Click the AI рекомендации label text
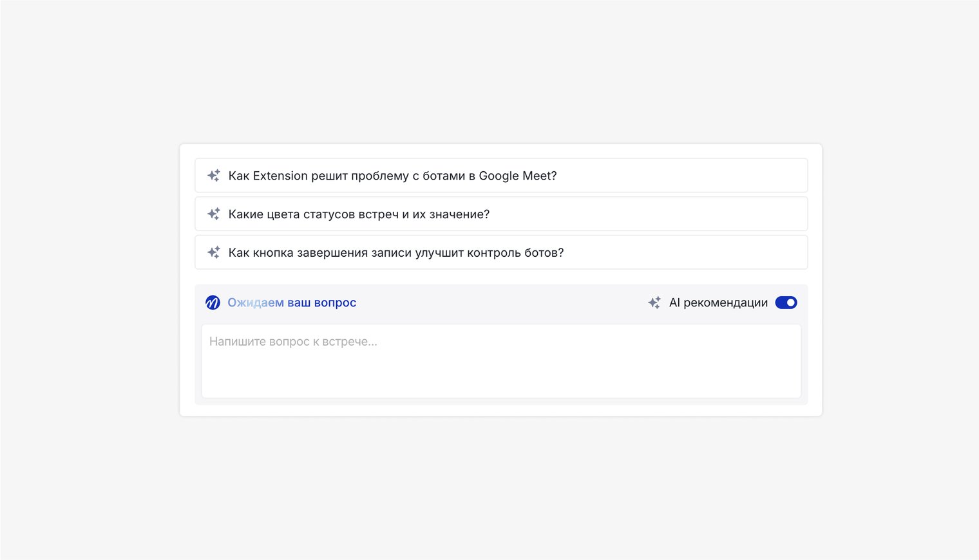This screenshot has width=979, height=560. click(718, 303)
